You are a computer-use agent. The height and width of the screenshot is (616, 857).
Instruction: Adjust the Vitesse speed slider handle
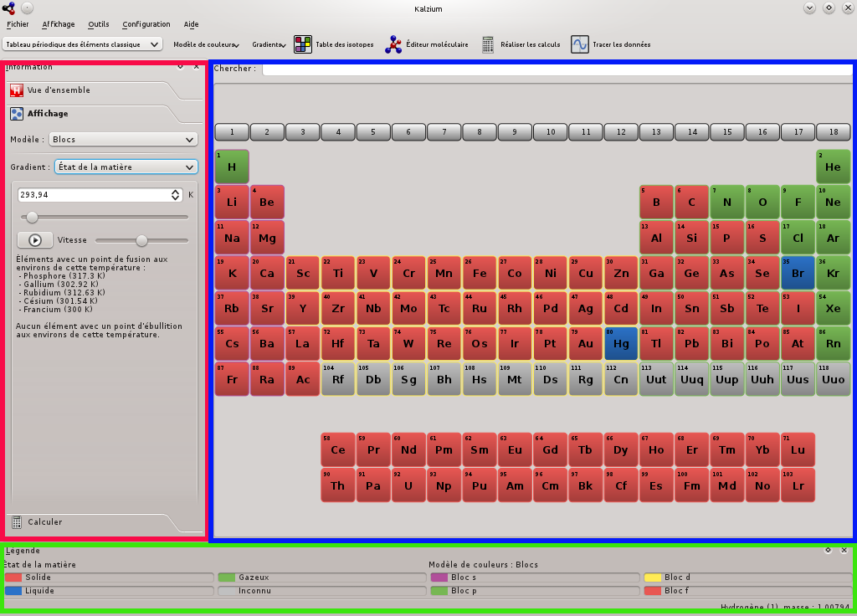(141, 240)
